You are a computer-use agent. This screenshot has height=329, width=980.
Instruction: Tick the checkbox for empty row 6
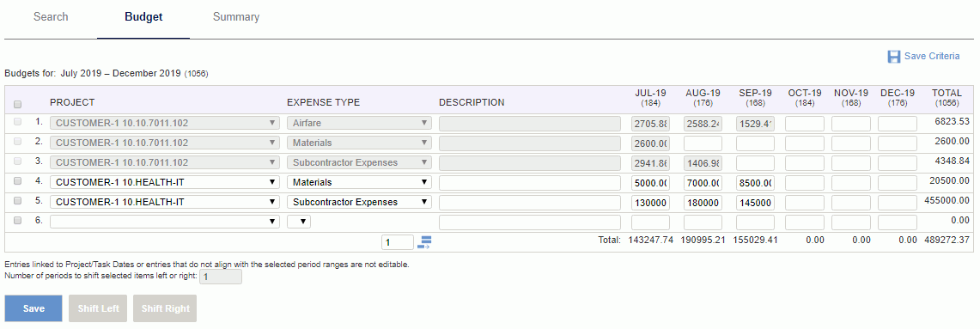coord(17,221)
